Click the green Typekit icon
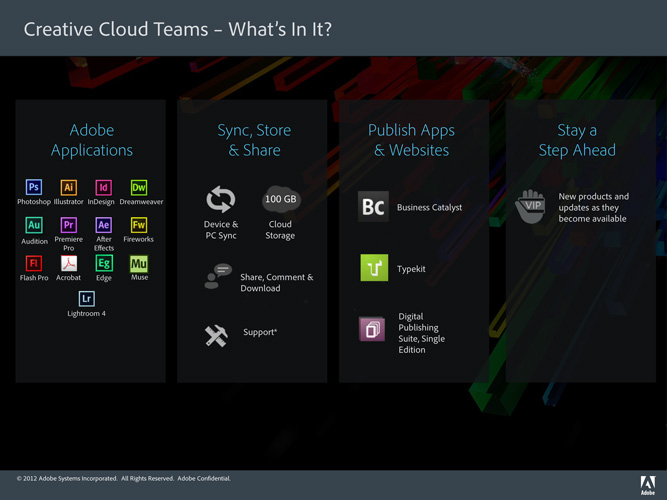Screen dimensions: 667x500 (x=374, y=268)
